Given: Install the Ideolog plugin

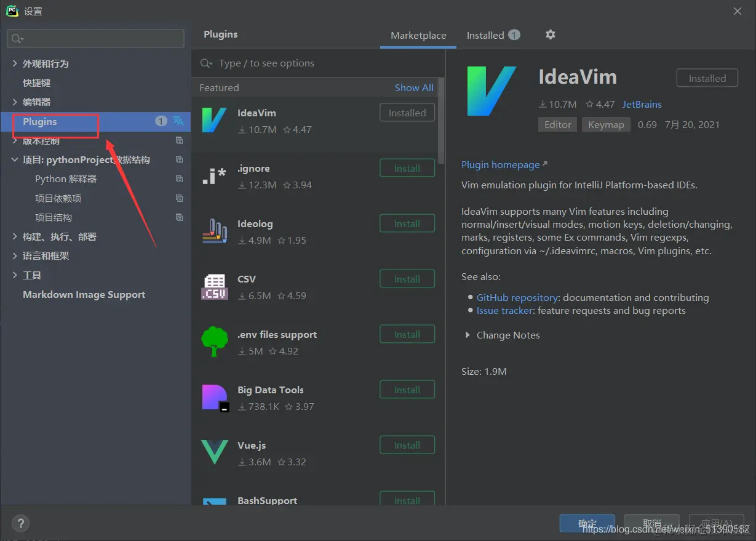Looking at the screenshot, I should click(407, 223).
